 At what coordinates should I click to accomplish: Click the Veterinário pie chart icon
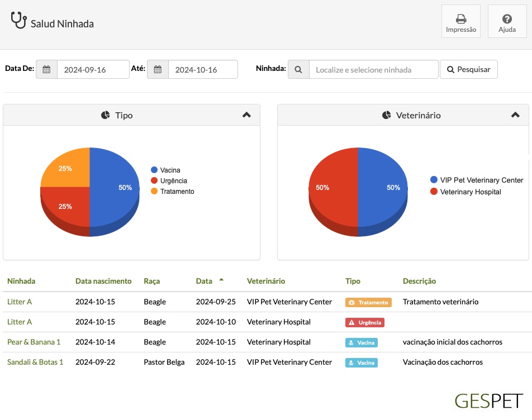pos(387,115)
